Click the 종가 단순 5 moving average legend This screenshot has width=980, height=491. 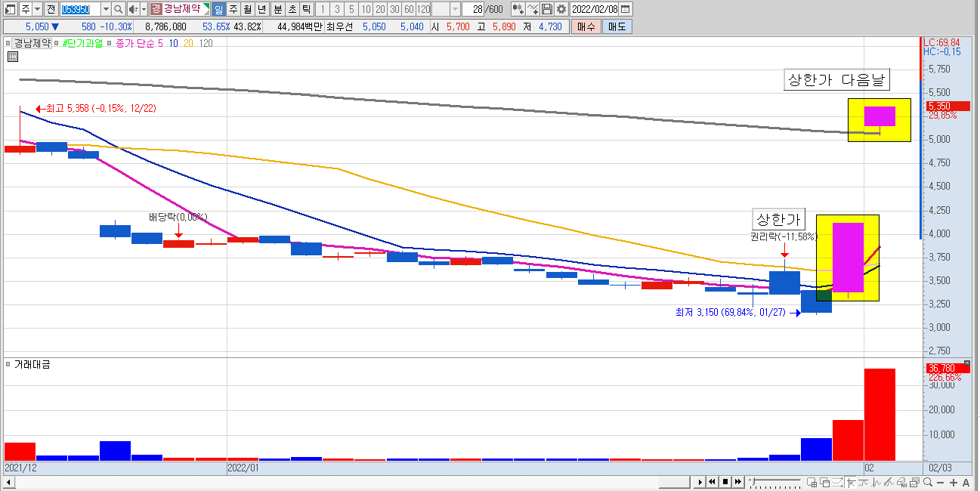139,43
